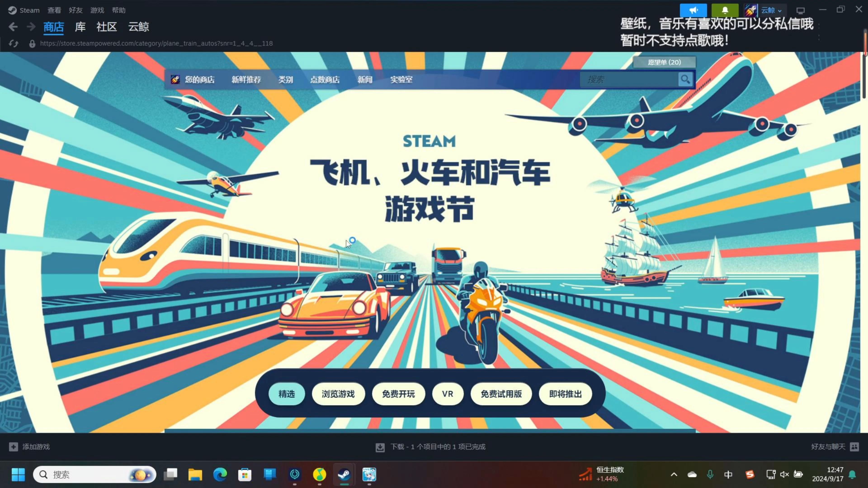Click the avatar icon next to 您的商店

coord(175,80)
